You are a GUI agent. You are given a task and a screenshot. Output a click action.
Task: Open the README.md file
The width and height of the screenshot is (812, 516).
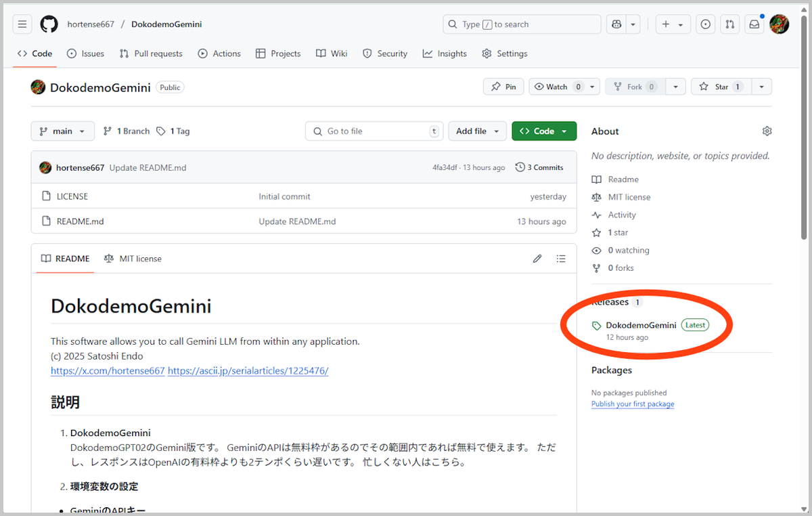point(80,221)
